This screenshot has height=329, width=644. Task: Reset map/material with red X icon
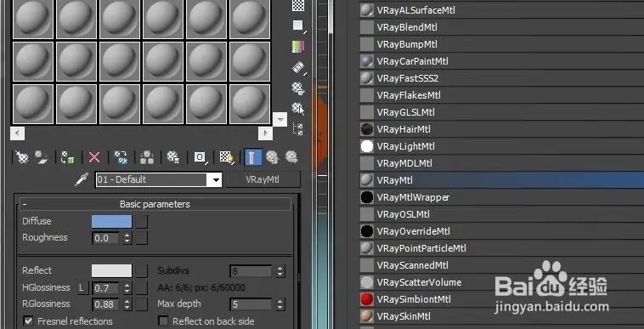click(x=94, y=157)
